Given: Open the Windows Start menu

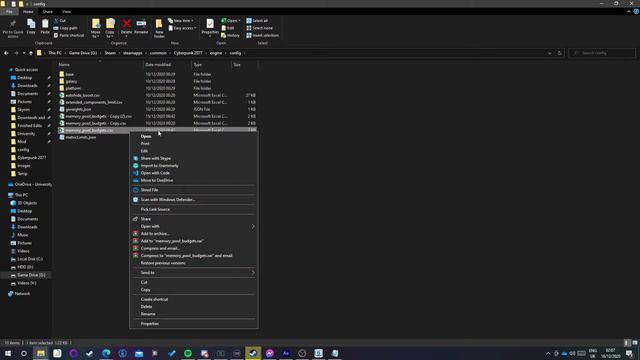Looking at the screenshot, I should click(x=8, y=353).
